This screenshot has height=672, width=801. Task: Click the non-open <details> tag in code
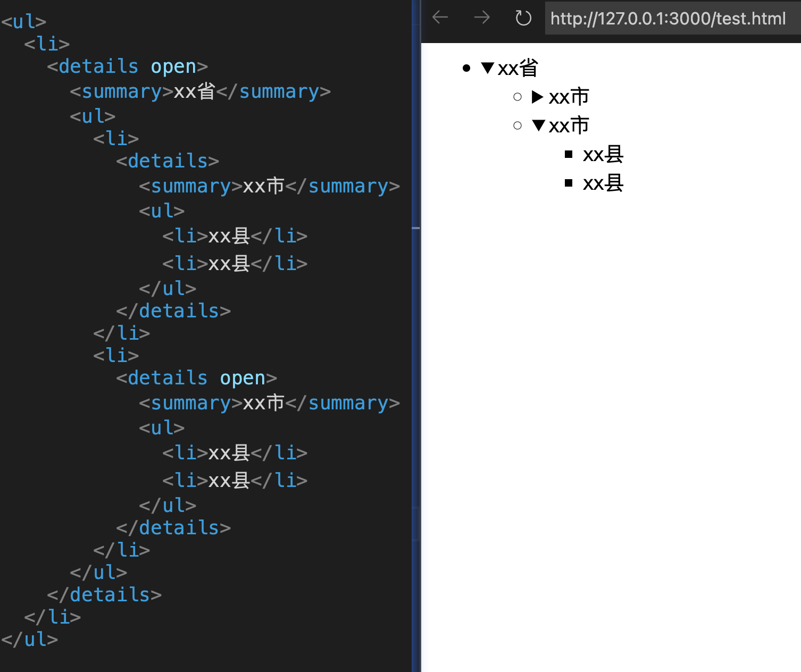coord(168,161)
